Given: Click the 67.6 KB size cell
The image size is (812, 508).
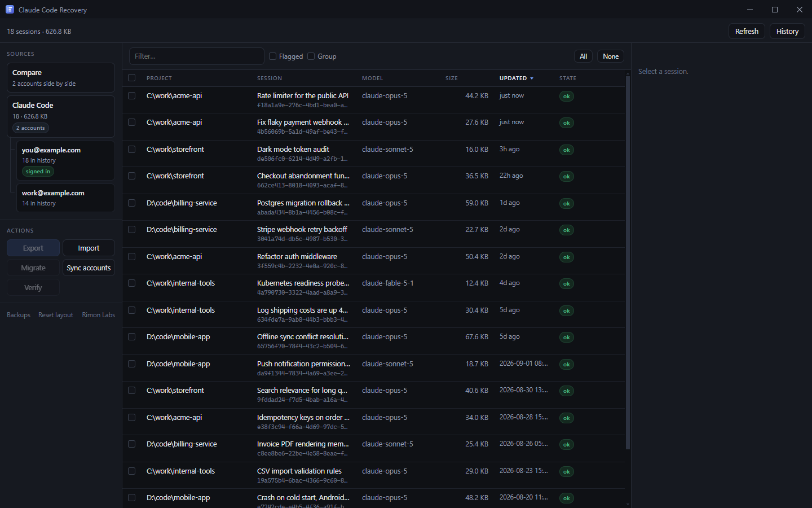Looking at the screenshot, I should click(x=476, y=337).
